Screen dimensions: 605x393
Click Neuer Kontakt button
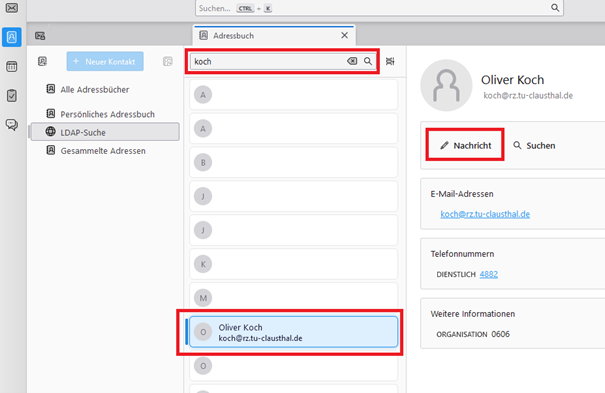[x=105, y=61]
